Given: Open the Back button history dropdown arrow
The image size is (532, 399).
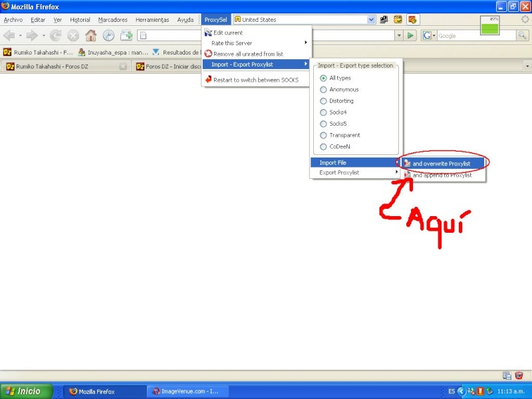Looking at the screenshot, I should point(20,35).
